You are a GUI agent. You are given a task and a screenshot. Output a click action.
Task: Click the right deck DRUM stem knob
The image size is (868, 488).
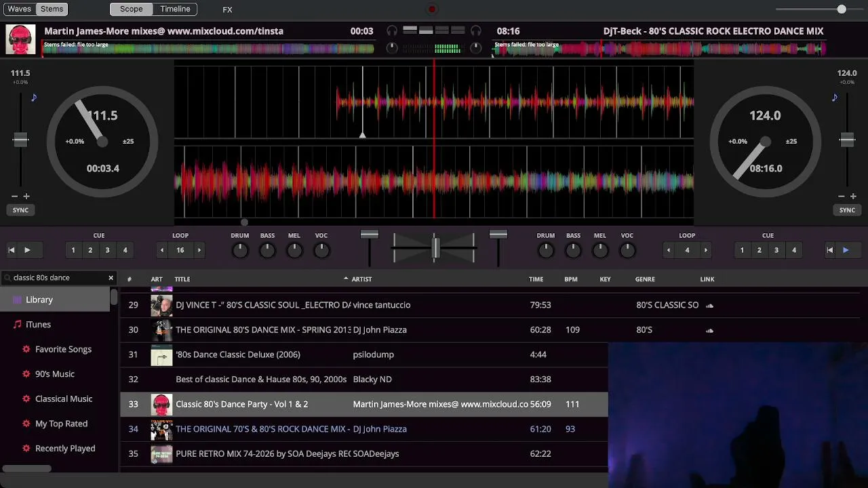coord(546,251)
